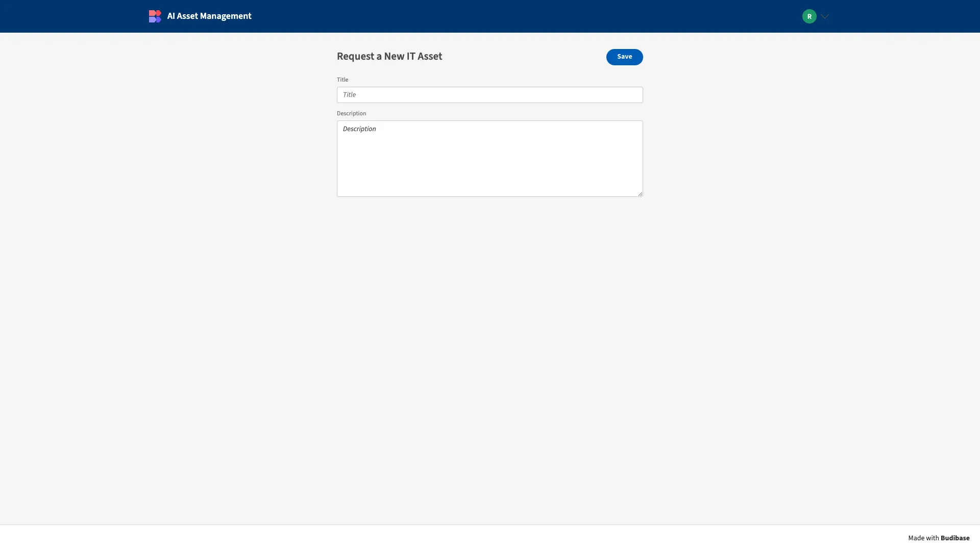
Task: Grab the Description resize handle corner
Action: pos(640,193)
